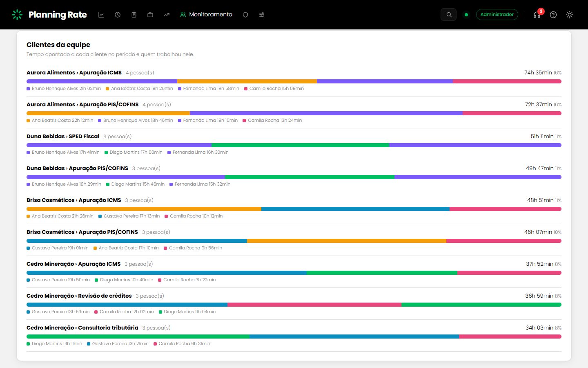
Task: Open the clock time-tracking icon
Action: tap(118, 15)
